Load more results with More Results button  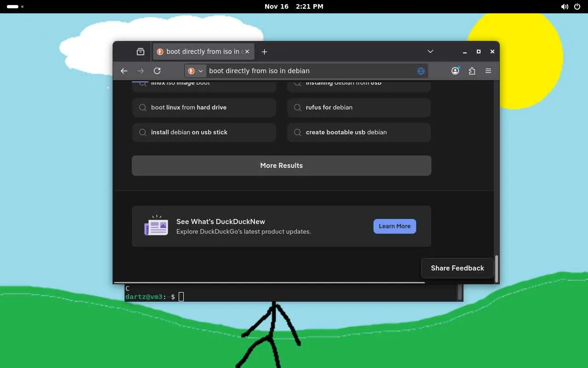(282, 166)
